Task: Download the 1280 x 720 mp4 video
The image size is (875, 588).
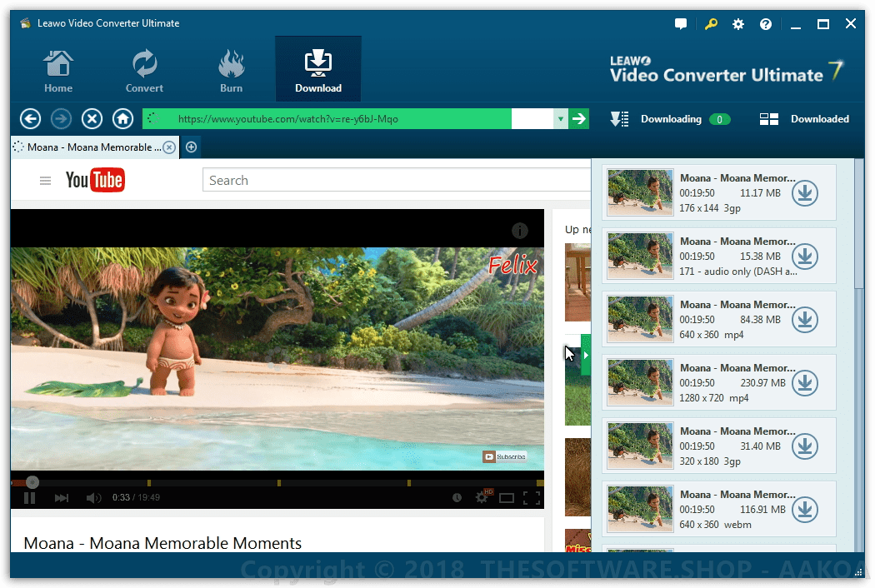Action: point(804,383)
